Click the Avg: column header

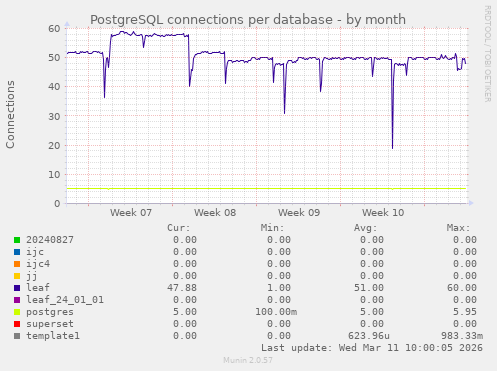[365, 228]
